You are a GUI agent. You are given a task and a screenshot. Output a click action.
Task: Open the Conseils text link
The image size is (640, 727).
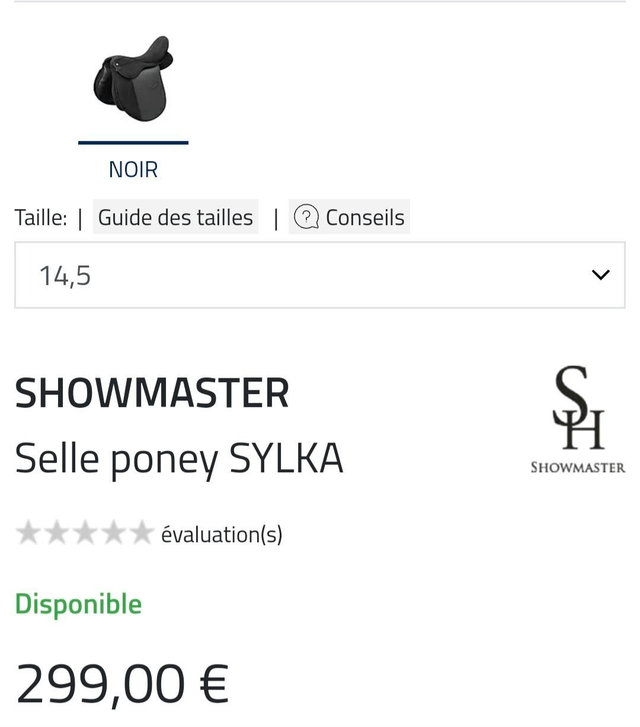[365, 217]
